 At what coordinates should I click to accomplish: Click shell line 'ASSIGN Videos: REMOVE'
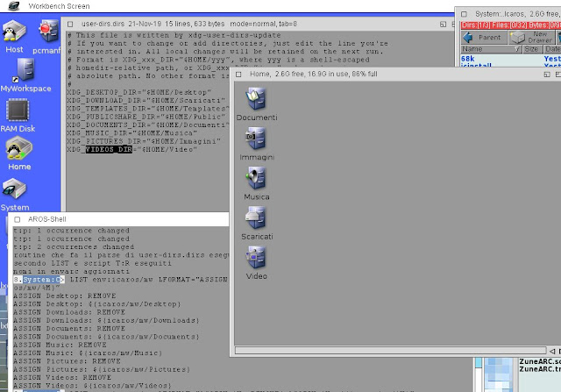coord(62,377)
